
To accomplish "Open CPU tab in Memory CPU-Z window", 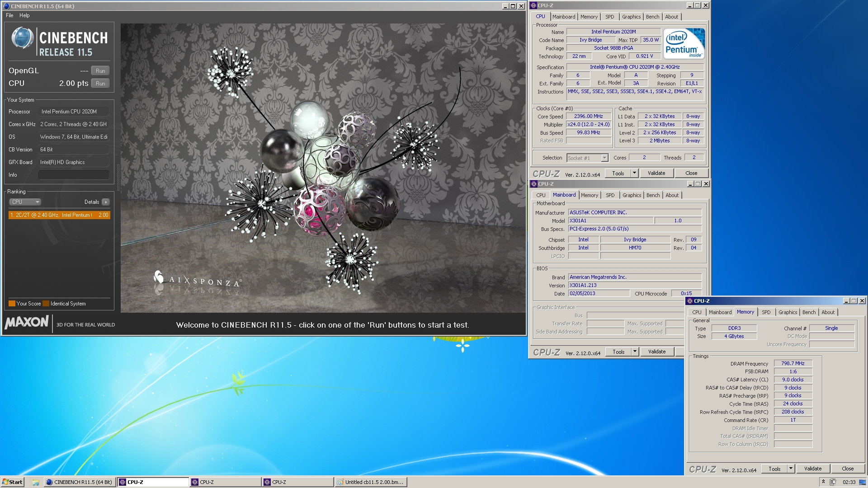I will click(x=697, y=312).
